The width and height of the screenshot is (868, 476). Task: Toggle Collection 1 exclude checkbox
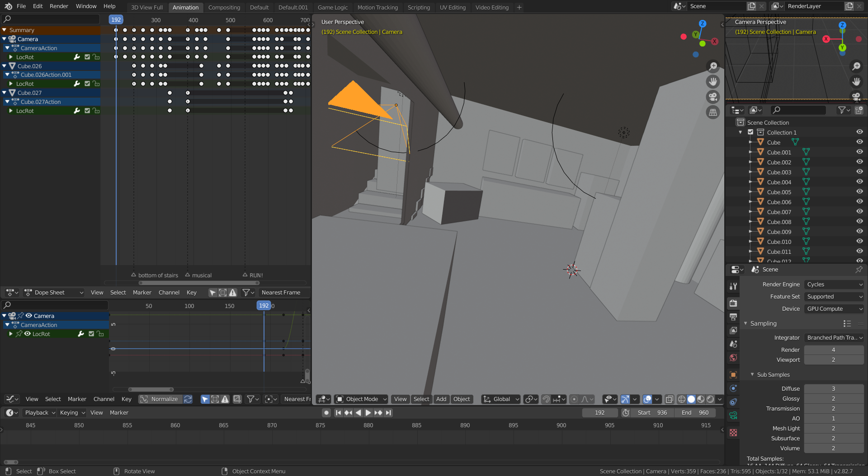click(x=750, y=132)
